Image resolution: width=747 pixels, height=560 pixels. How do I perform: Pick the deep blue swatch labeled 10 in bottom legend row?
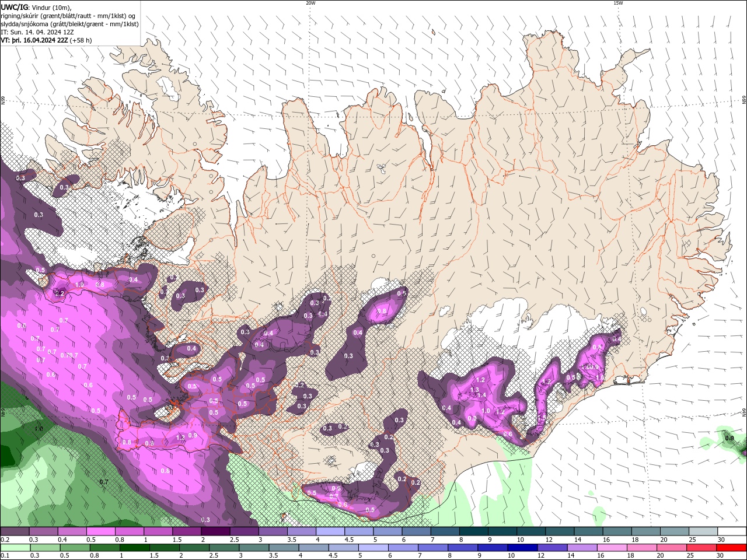point(523,548)
